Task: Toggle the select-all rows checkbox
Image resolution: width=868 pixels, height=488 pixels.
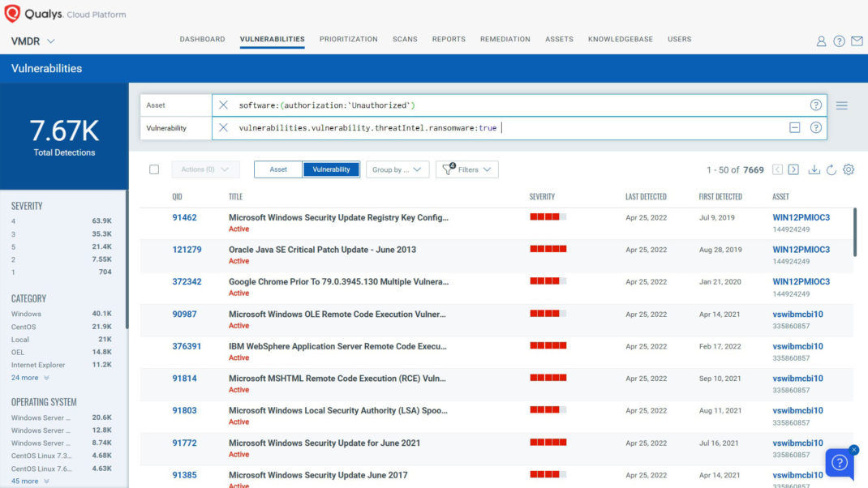Action: point(154,169)
